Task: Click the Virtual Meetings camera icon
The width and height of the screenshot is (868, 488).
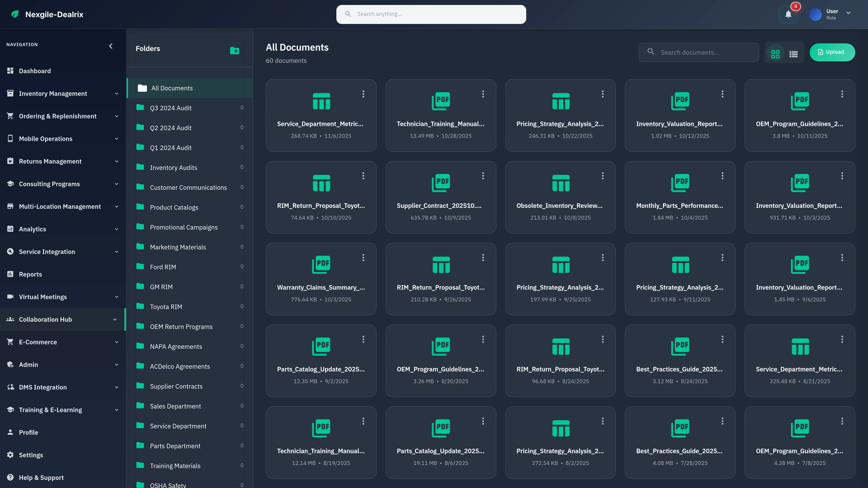Action: [10, 297]
